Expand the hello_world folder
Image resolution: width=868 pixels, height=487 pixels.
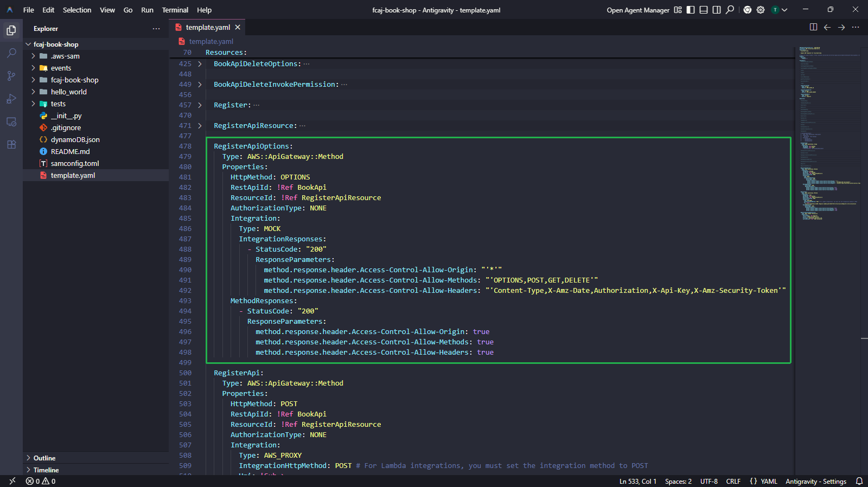pyautogui.click(x=95, y=92)
